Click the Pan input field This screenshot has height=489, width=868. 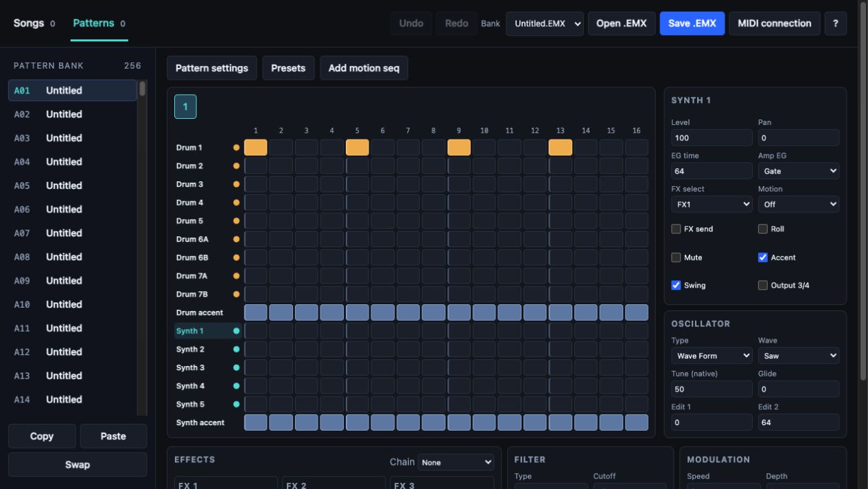799,138
